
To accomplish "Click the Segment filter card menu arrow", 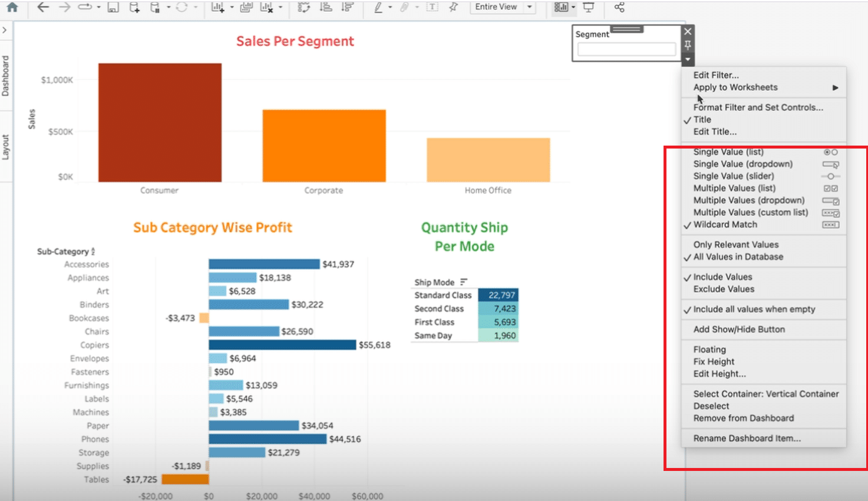I will click(x=688, y=59).
